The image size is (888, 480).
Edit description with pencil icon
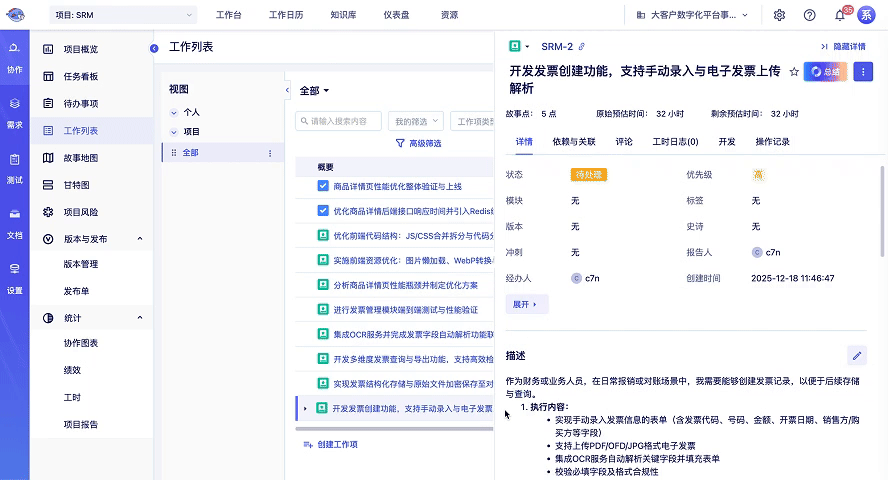[856, 355]
